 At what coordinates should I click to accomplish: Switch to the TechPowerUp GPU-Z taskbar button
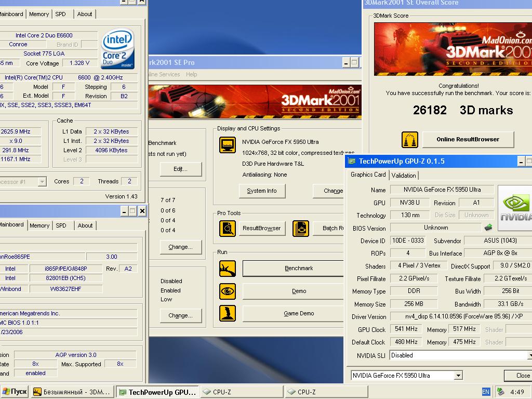tap(157, 392)
